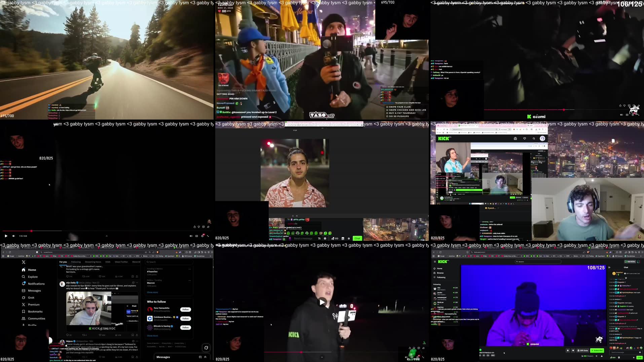Click the notification bell under the Kick player
Image resolution: width=644 pixels, height=362 pixels.
[568, 351]
